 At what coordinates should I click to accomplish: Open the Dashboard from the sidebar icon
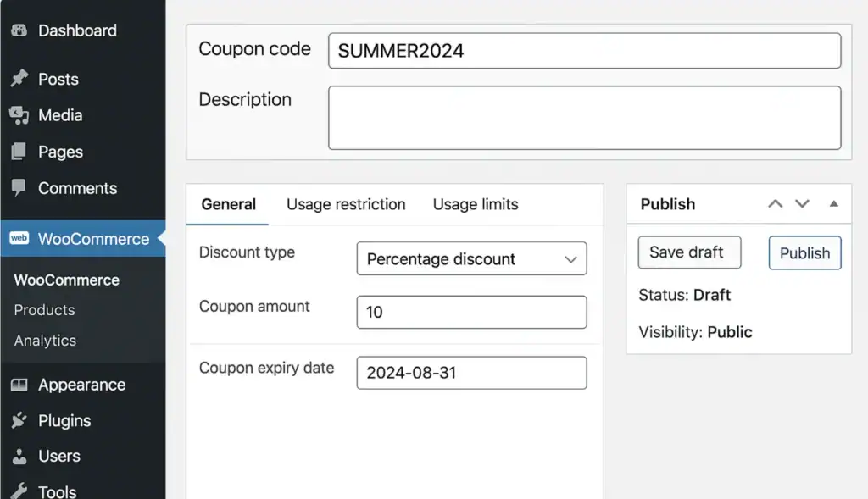pyautogui.click(x=19, y=30)
